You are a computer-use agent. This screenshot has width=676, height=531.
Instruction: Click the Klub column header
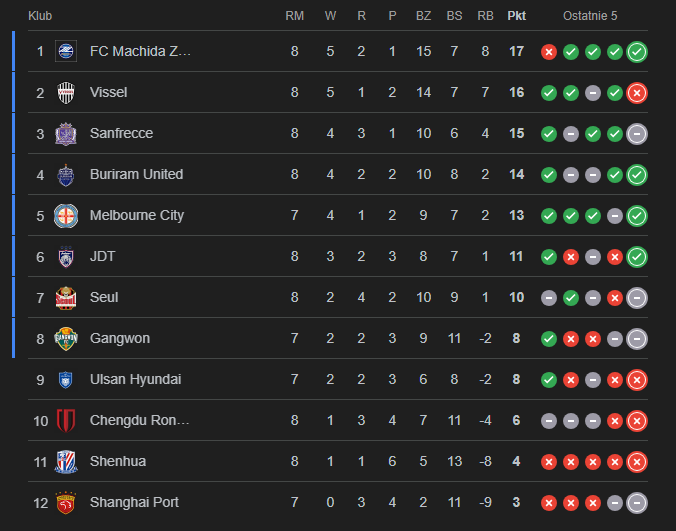click(x=40, y=16)
